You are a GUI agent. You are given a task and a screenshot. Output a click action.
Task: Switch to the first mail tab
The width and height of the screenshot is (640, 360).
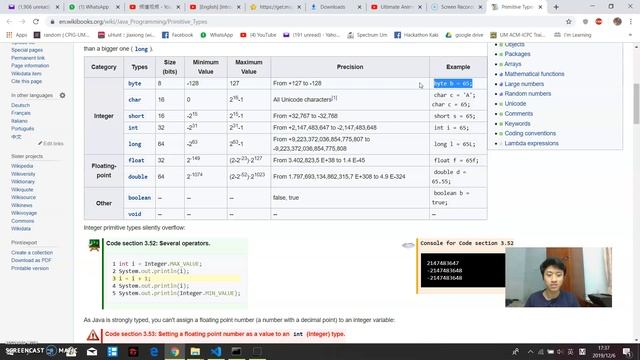[33, 7]
